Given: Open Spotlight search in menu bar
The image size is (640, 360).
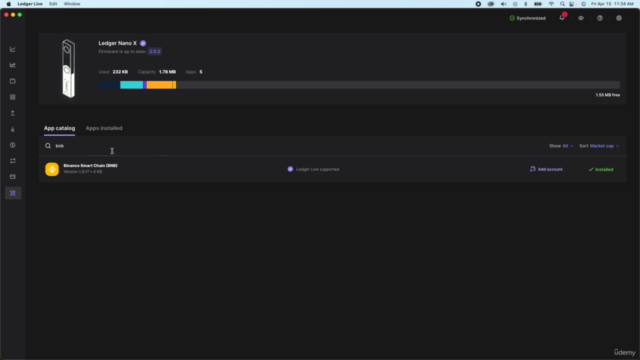Looking at the screenshot, I should (562, 4).
